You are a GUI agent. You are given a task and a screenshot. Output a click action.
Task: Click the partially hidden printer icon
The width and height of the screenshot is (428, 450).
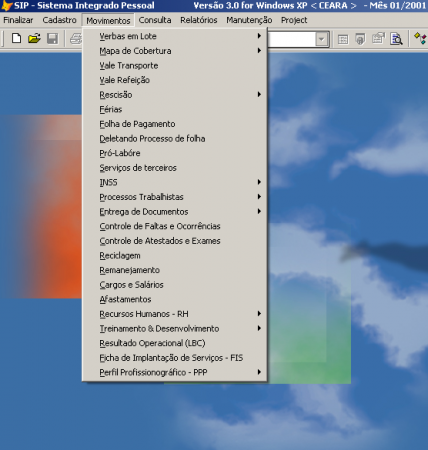pos(76,39)
